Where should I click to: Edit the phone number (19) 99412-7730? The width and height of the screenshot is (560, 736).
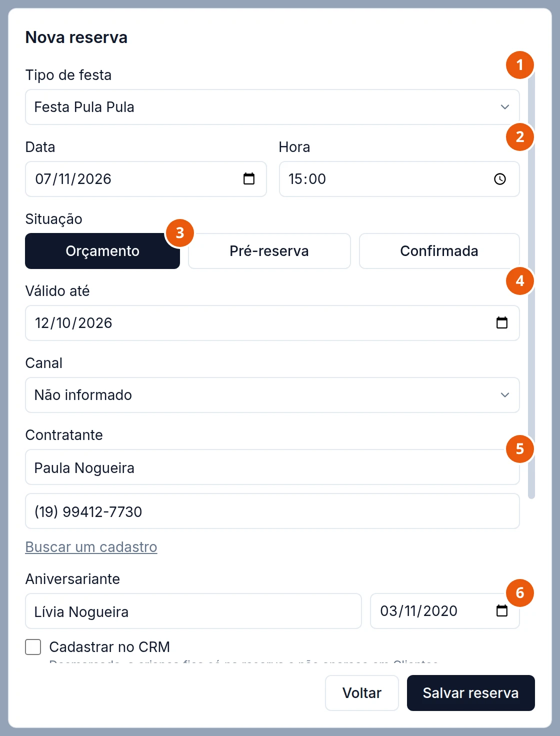[272, 511]
